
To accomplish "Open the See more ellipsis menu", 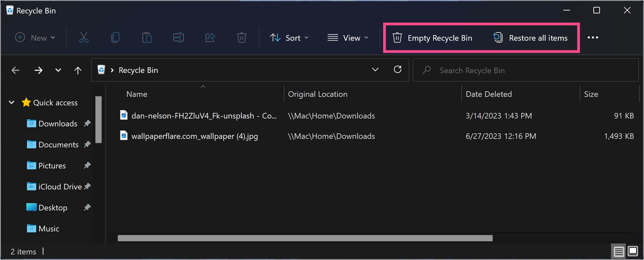I will coord(593,38).
